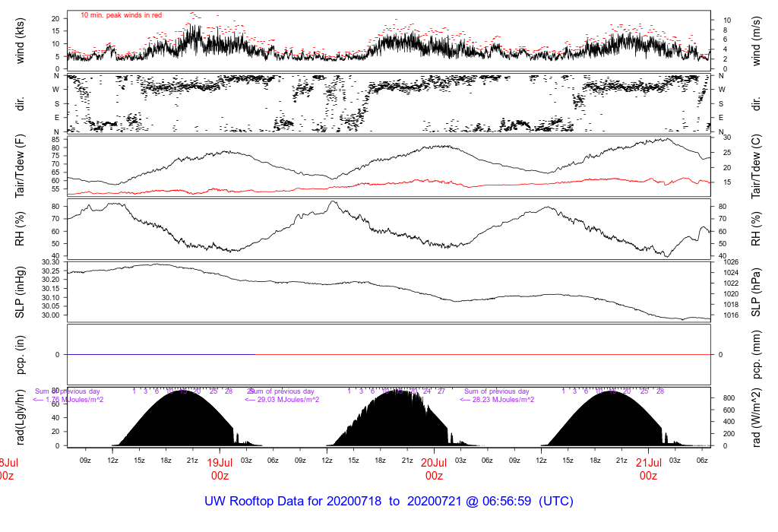The image size is (778, 532).
Task: Jump to the 20Jul 00z date marker
Action: (x=434, y=469)
